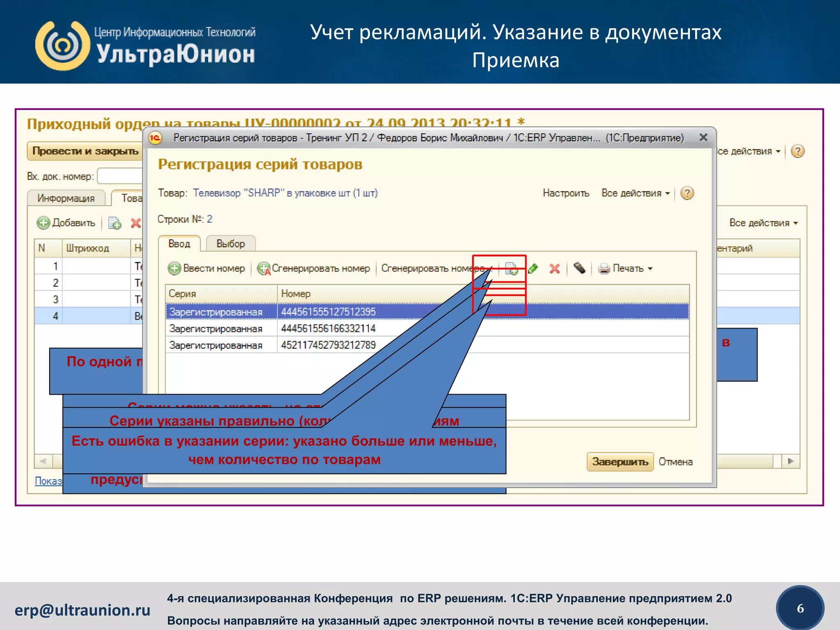Click the barcode scanner icon
The image size is (840, 630).
[x=579, y=268]
